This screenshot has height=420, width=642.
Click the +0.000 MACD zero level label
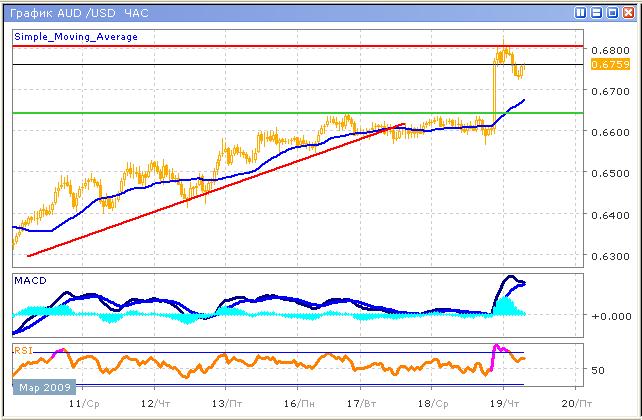point(610,316)
